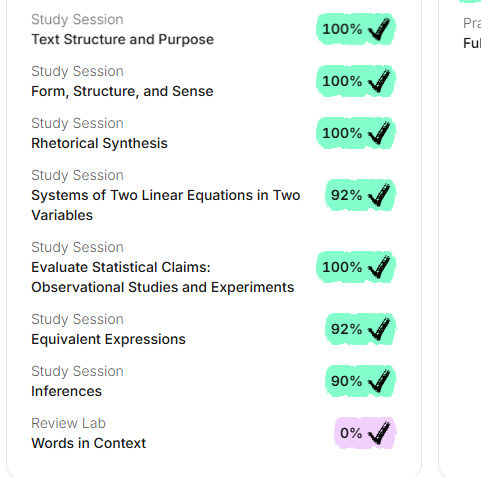Click the Equivalent Expressions checkmark icon
Screen dimensions: 481x477
tap(379, 329)
